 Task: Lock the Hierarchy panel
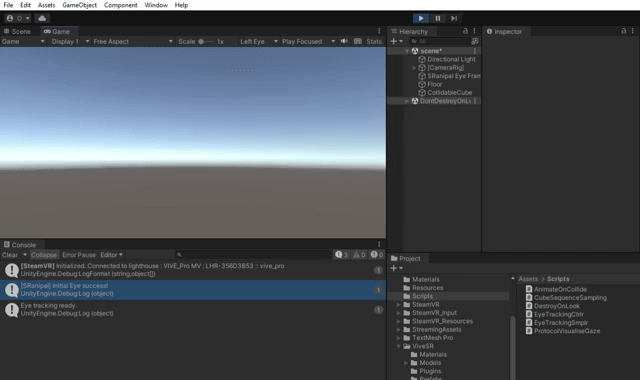(465, 31)
